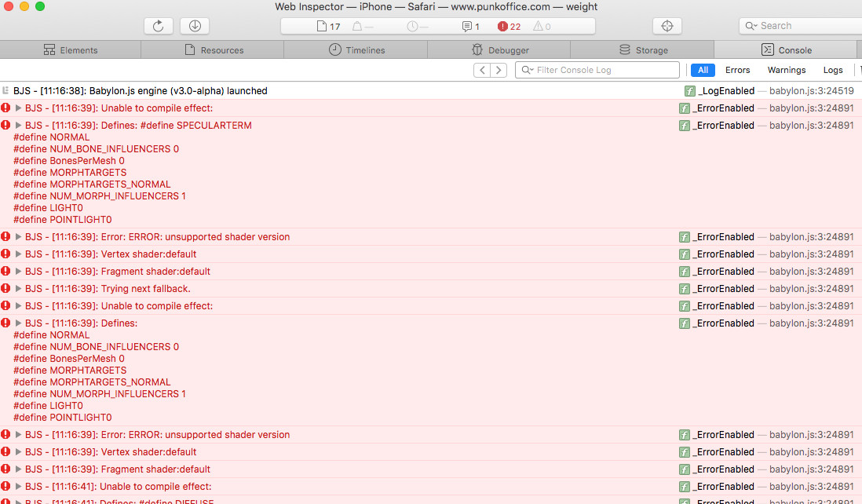Click function icon on 'Trying next fallback.' row

(x=684, y=289)
